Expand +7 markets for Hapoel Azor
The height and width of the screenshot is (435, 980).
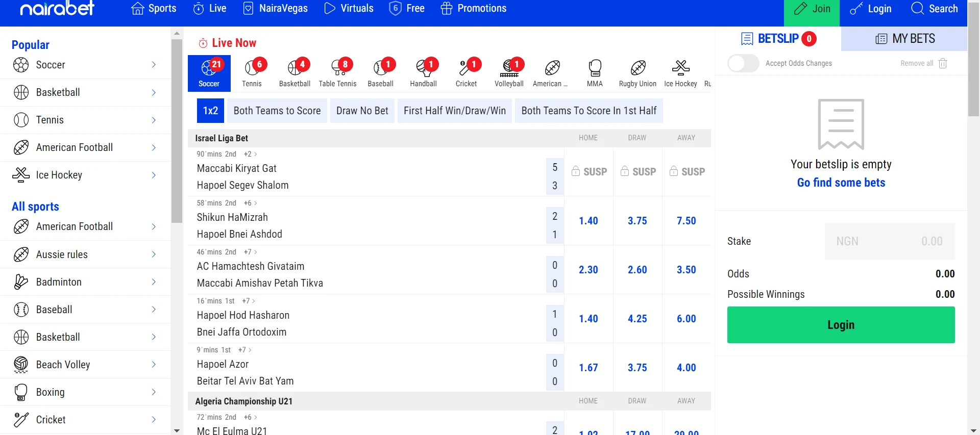coord(245,350)
